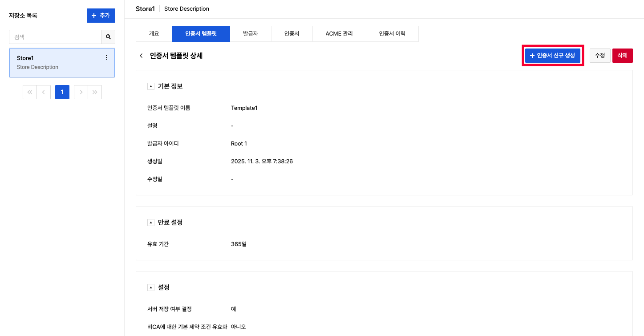Switch to the 발급자 tab

[x=251, y=34]
